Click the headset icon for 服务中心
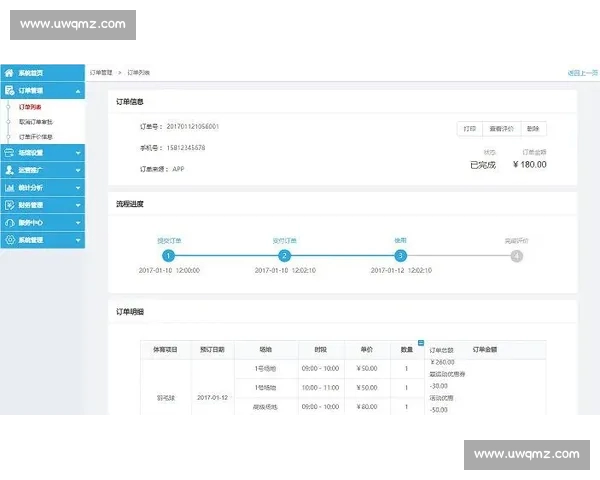The image size is (600, 480). (10, 223)
